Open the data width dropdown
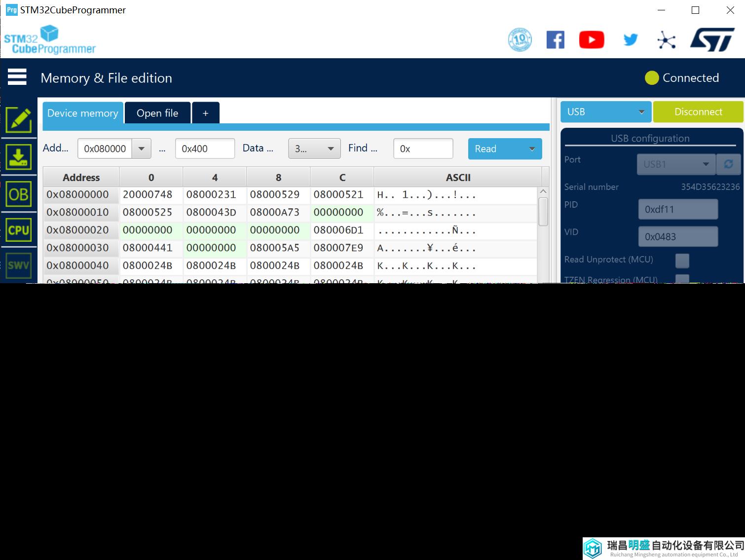Screen dimensions: 745x560 tap(314, 149)
